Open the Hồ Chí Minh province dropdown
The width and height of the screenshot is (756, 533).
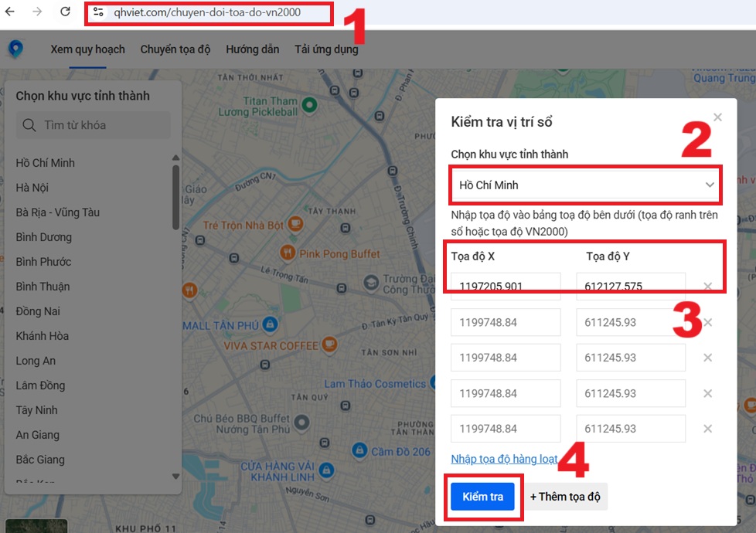585,185
